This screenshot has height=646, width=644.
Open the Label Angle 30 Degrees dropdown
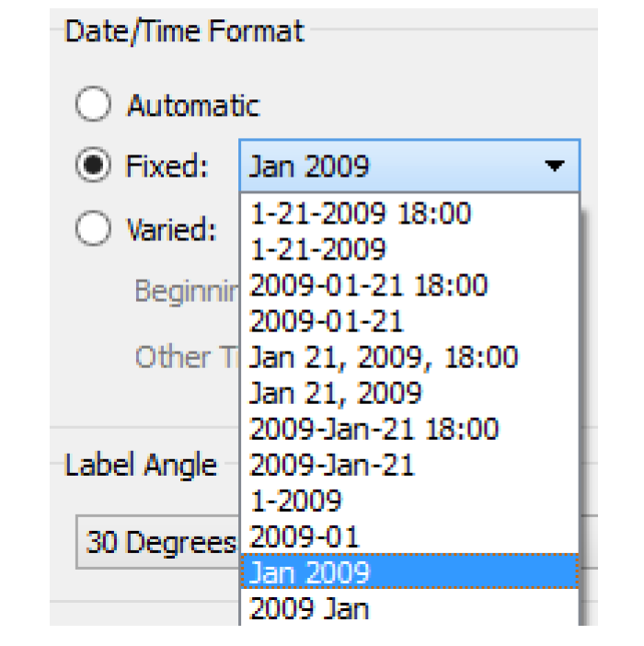coord(158,542)
